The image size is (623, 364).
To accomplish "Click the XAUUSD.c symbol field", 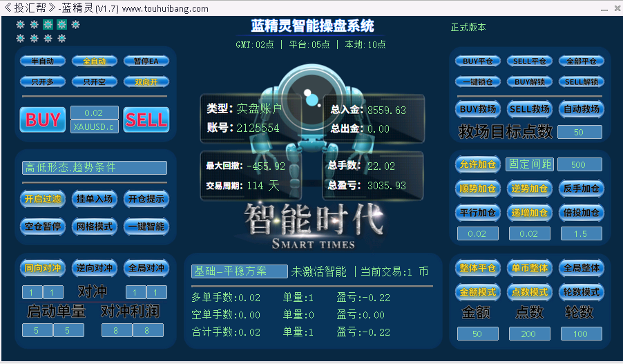I will pos(95,127).
